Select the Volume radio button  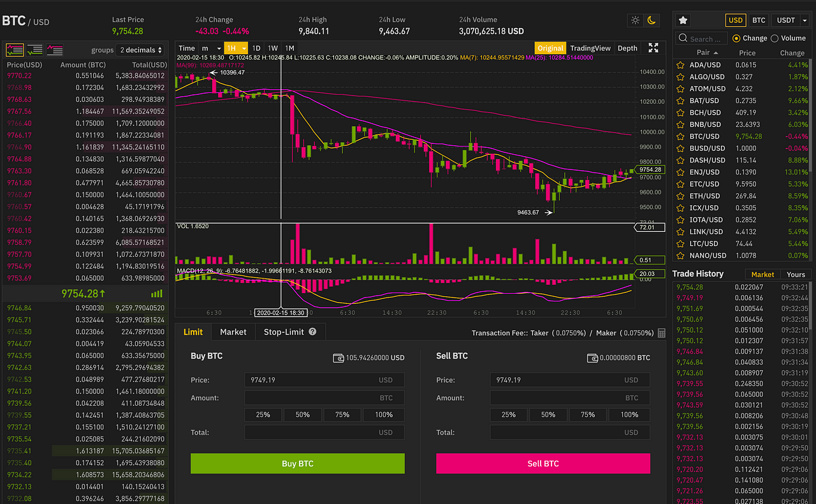click(x=775, y=38)
